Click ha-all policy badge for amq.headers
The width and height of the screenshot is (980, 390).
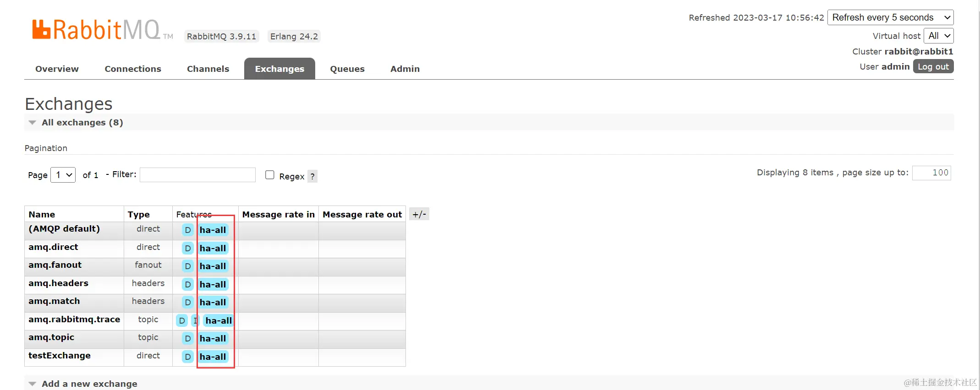tap(213, 284)
